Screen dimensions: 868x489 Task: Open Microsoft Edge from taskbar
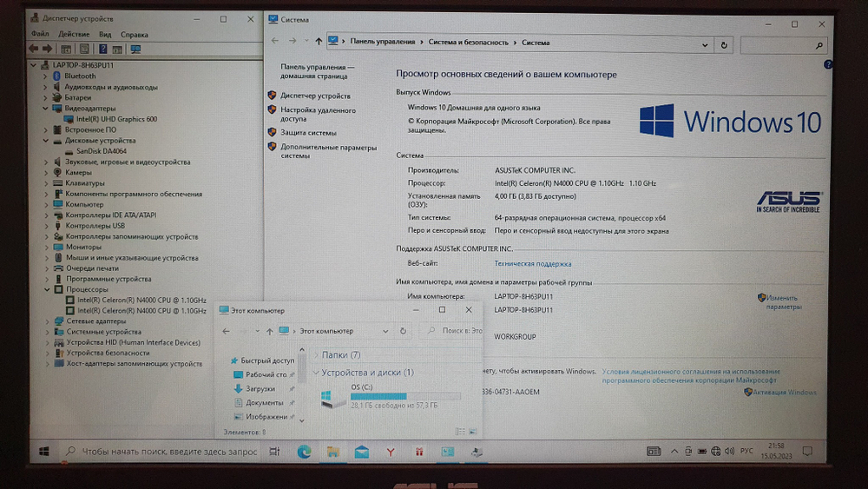pos(304,452)
